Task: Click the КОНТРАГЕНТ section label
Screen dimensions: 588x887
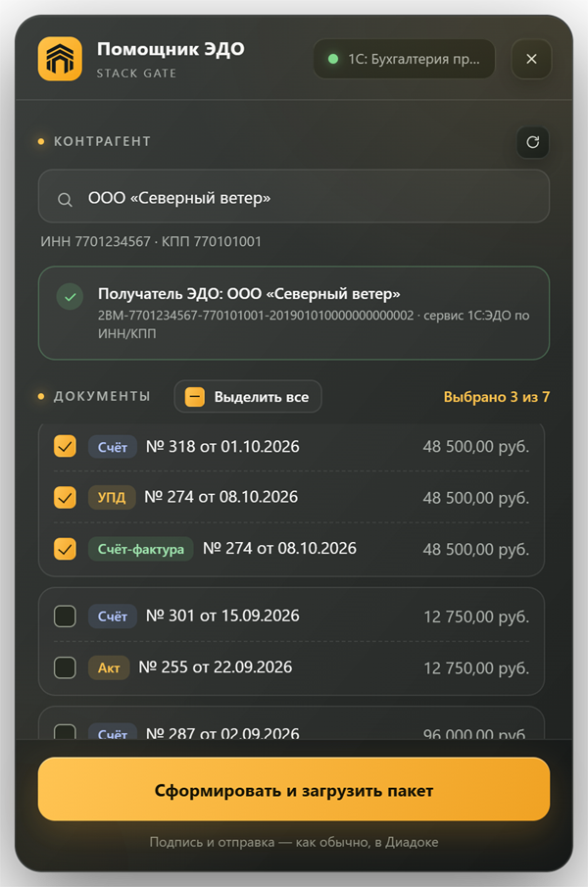Action: [x=102, y=141]
